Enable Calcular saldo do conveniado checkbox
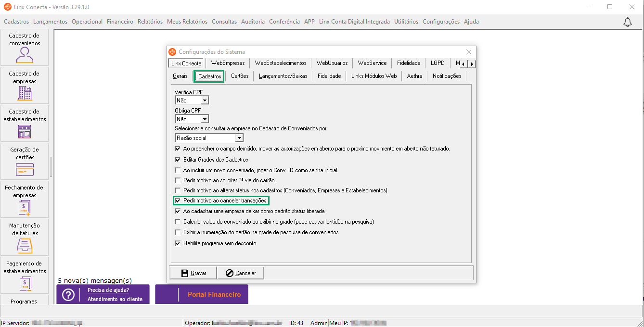Screen dimensions: 644x327 click(x=178, y=222)
